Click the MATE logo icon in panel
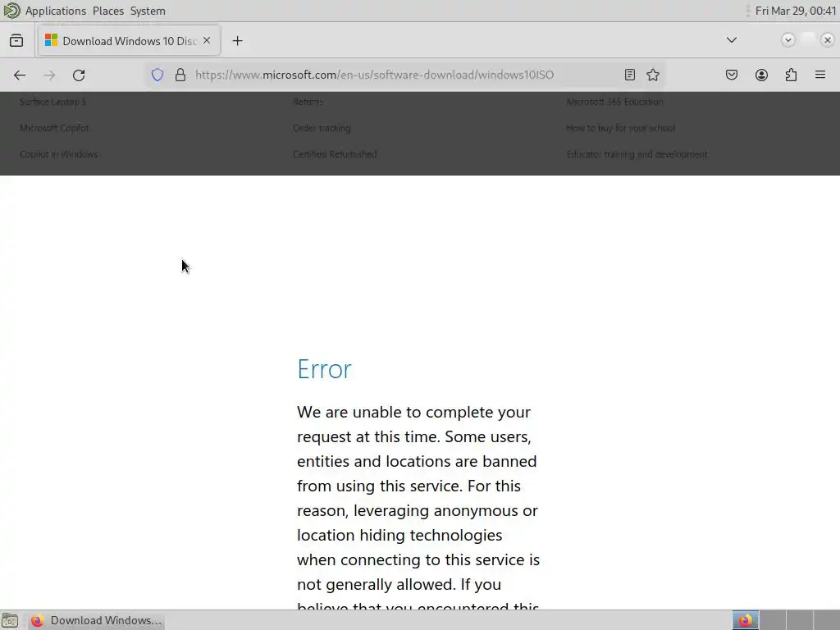The height and width of the screenshot is (630, 840). tap(11, 11)
